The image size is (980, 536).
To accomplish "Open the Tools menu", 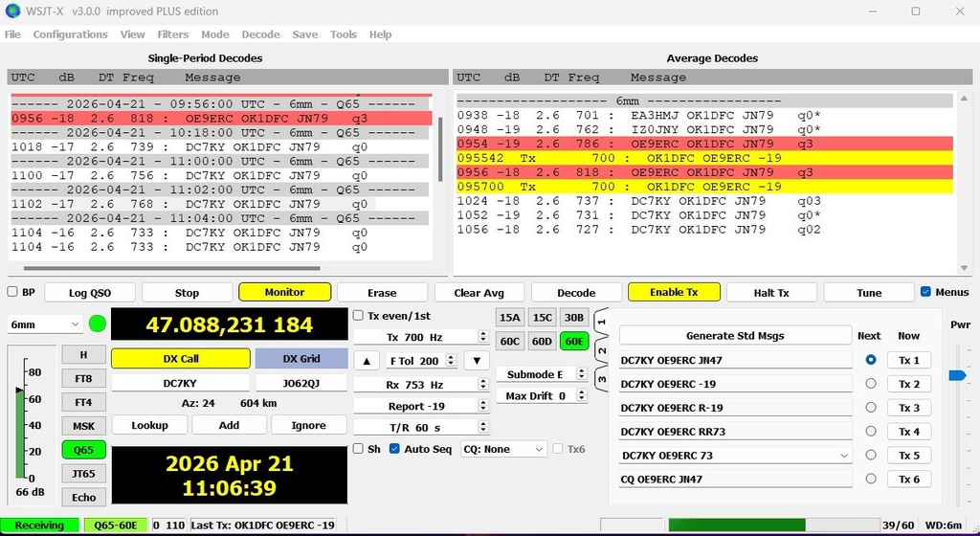I will coord(344,34).
